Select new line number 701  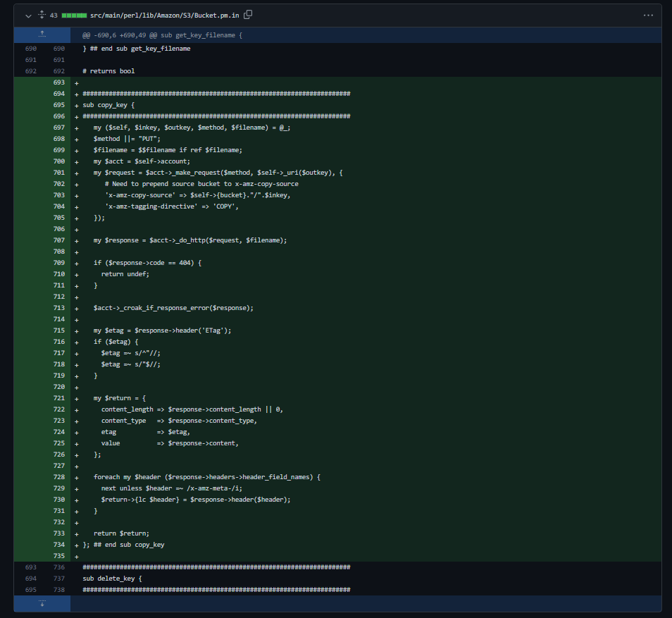tap(58, 173)
